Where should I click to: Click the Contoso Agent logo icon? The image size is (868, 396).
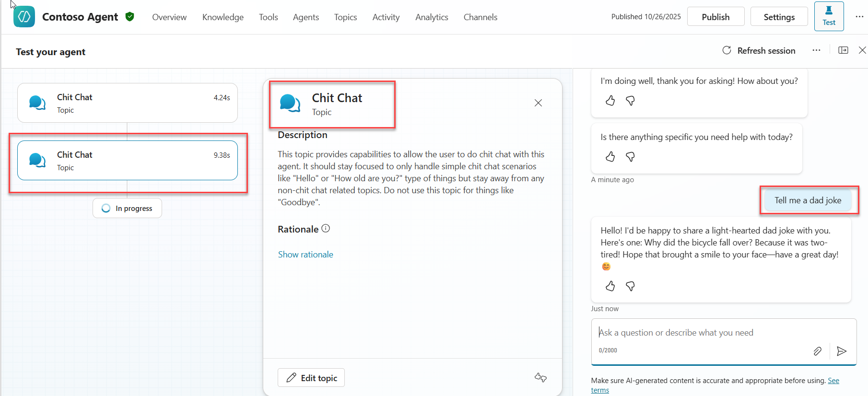coord(24,17)
